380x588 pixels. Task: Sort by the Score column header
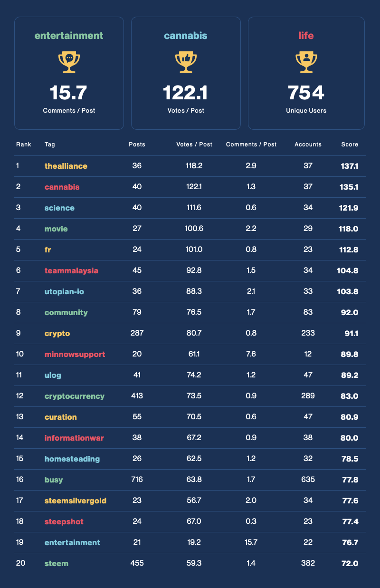350,145
